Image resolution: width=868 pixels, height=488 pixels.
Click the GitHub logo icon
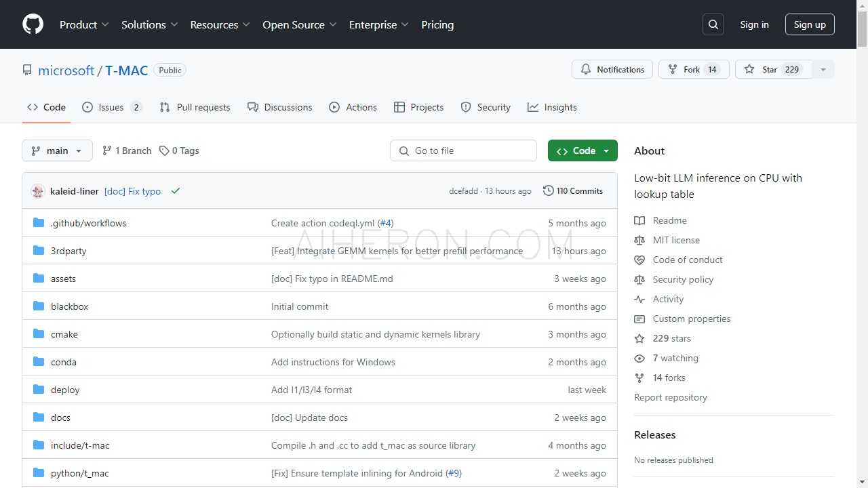click(x=33, y=24)
